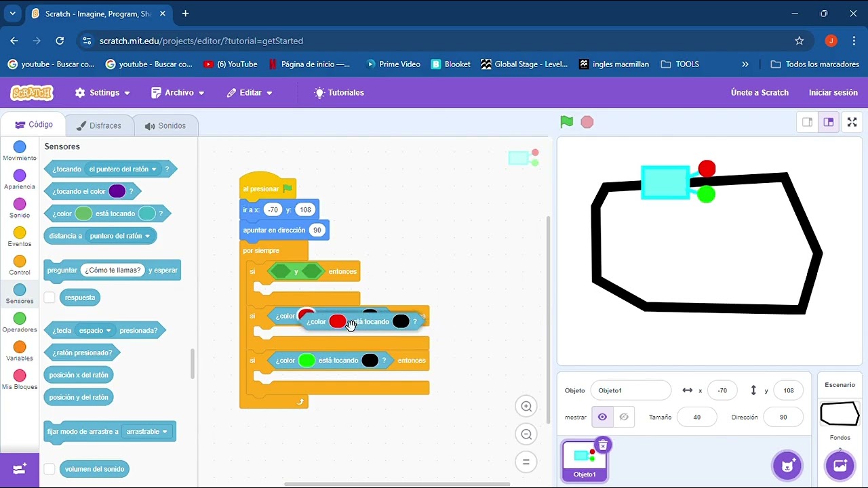Viewport: 868px width, 488px height.
Task: Switch to the Disfraces tab
Action: (98, 125)
